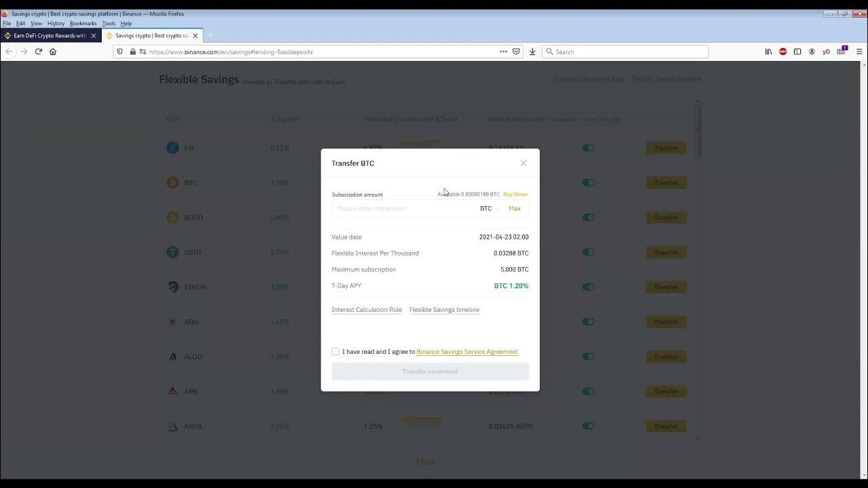This screenshot has width=868, height=488.
Task: Toggle Auto Transfer for ARK
Action: click(x=588, y=392)
